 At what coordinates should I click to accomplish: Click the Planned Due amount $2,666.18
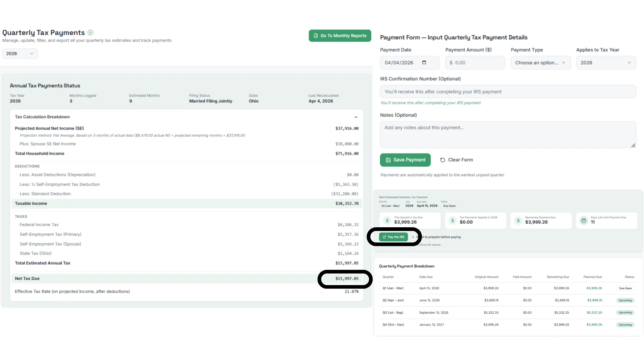coord(594,300)
